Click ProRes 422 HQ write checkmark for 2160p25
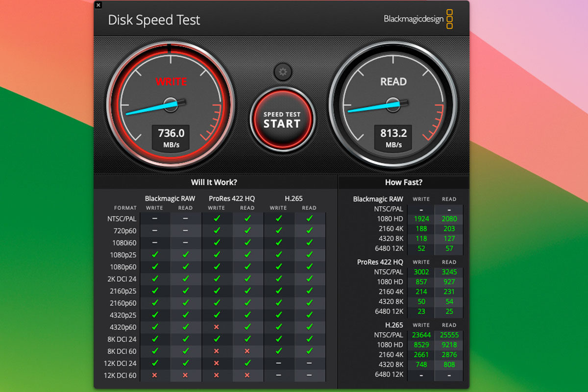The width and height of the screenshot is (588, 392). click(216, 291)
